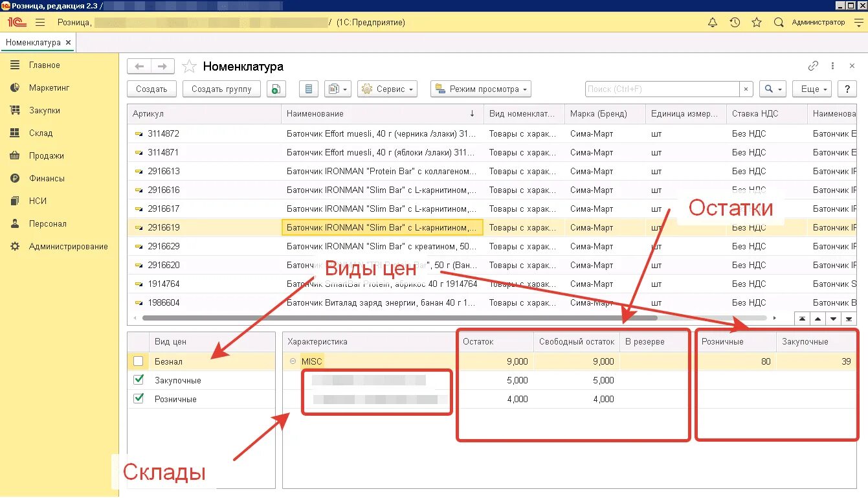The height and width of the screenshot is (498, 868).
Task: Click the Создать button
Action: point(151,89)
